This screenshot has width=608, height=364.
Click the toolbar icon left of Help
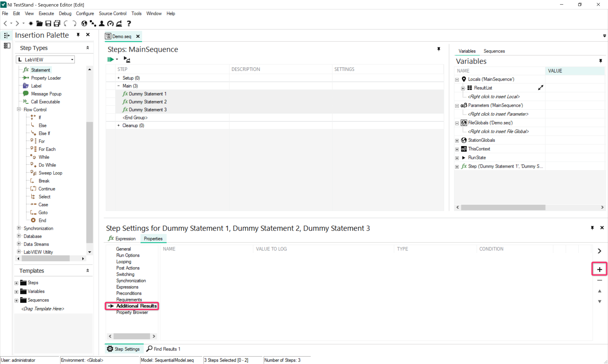(119, 24)
